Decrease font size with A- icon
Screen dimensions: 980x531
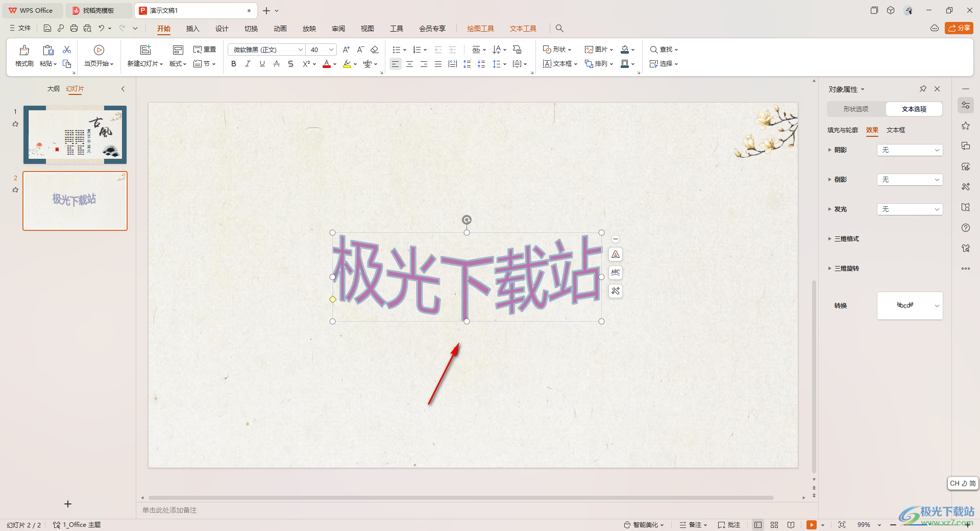pos(360,50)
